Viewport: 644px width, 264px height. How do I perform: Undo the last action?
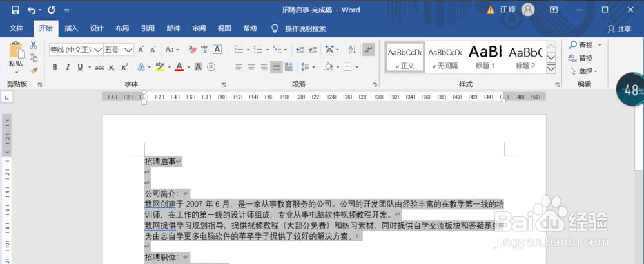pos(32,10)
